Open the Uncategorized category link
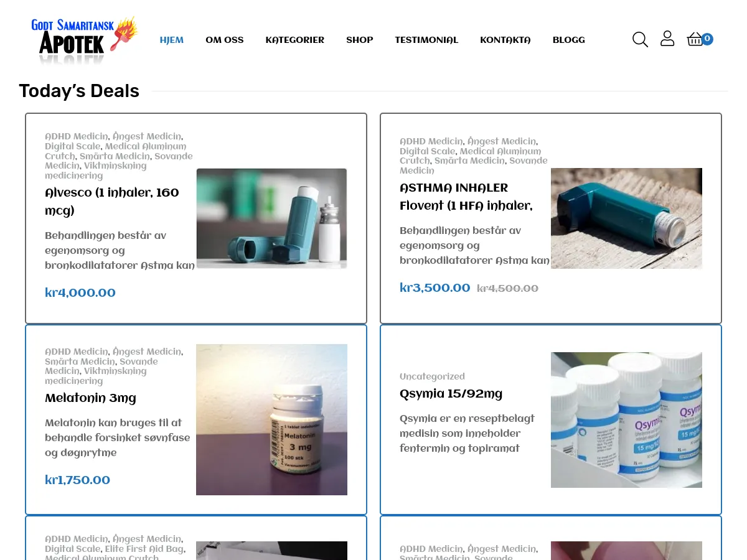This screenshot has height=560, width=747. click(x=432, y=376)
